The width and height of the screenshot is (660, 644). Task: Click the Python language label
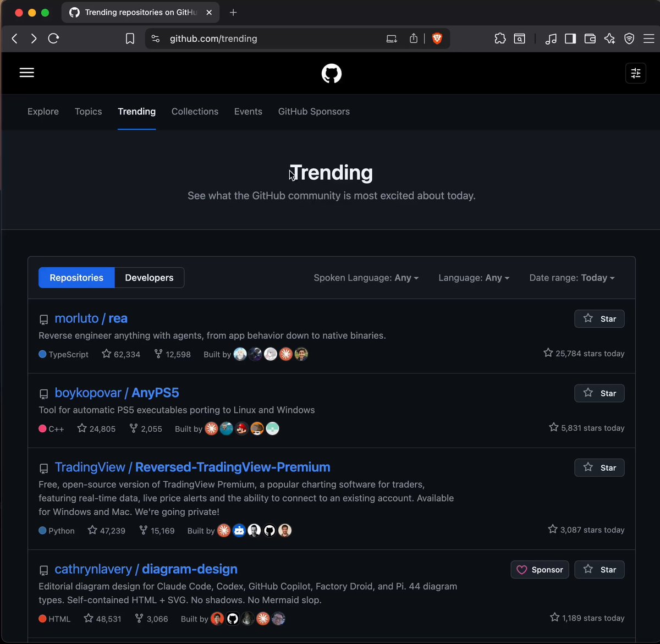(x=57, y=530)
